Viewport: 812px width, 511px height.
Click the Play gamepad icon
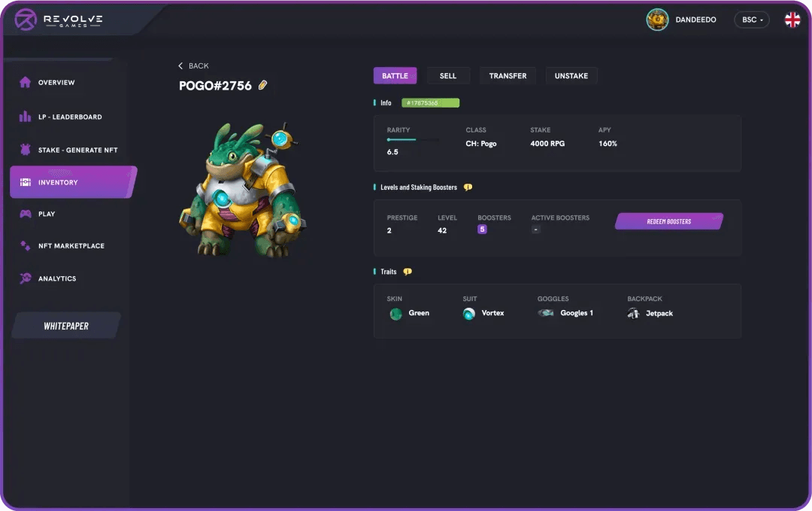pyautogui.click(x=26, y=214)
